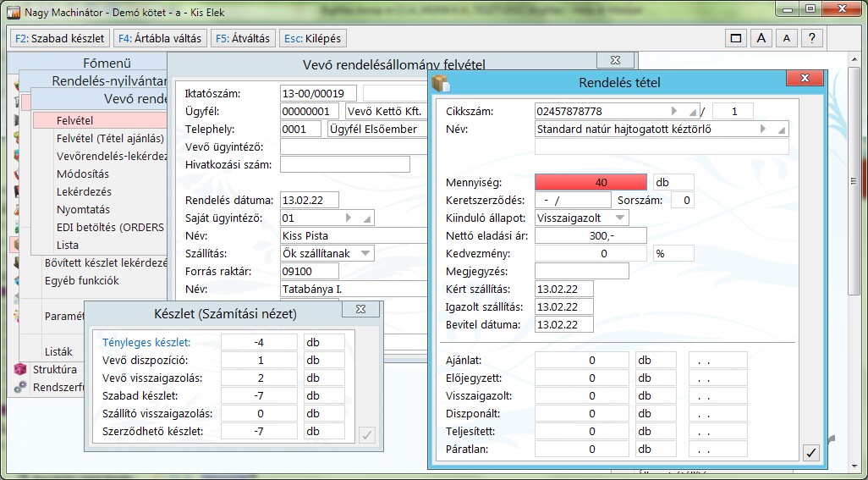Close the Vevő rendelésállomány felvétel panel
The image size is (868, 480).
[x=608, y=60]
